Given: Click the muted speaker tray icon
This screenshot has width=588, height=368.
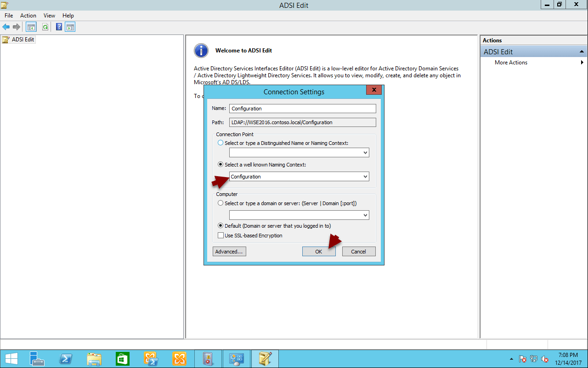Looking at the screenshot, I should pyautogui.click(x=545, y=359).
